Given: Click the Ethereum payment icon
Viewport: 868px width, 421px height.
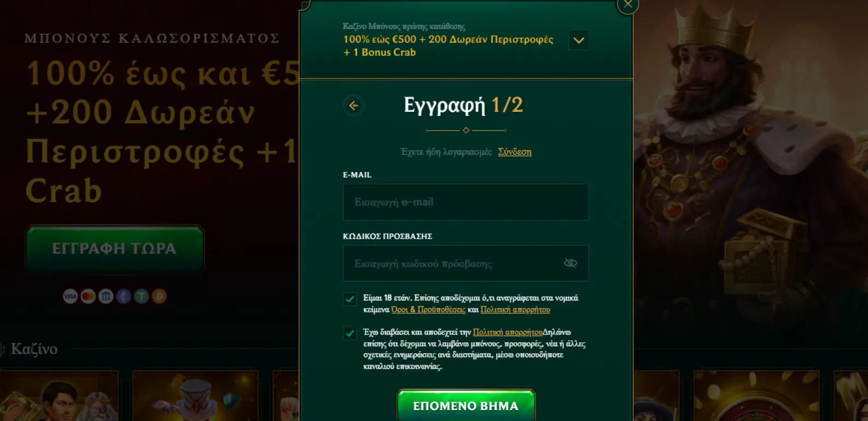Looking at the screenshot, I should pyautogui.click(x=124, y=297).
